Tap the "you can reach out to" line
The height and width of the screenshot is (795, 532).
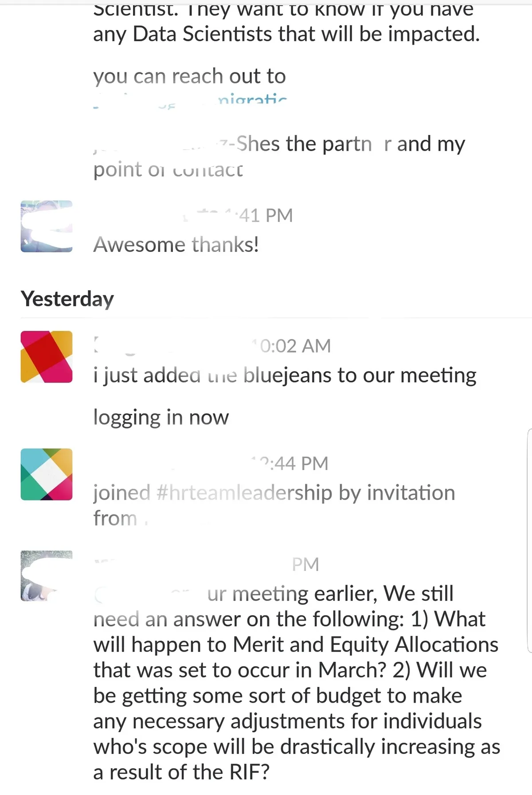(x=189, y=76)
